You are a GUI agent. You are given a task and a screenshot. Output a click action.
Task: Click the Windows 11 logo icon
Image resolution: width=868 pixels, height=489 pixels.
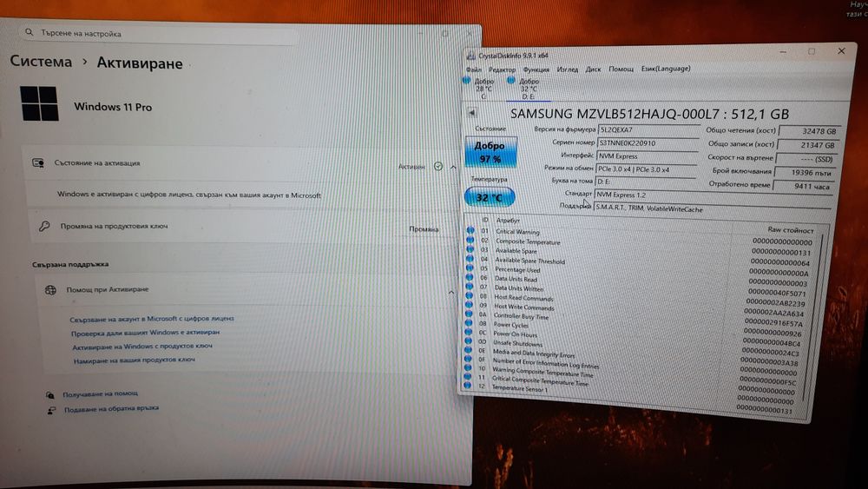pos(39,103)
